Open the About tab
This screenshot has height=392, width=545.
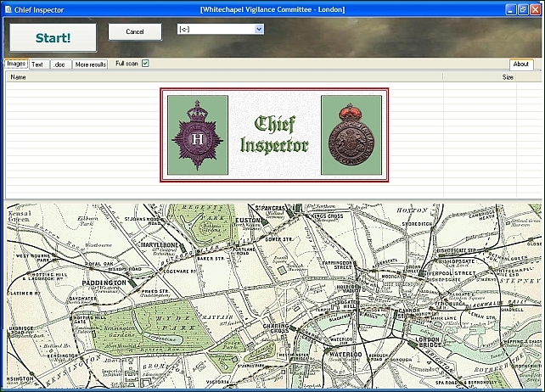(x=520, y=64)
